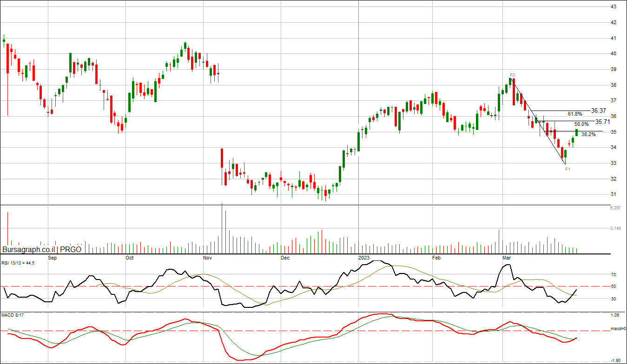
Task: Select the 50.0% retracement level label
Action: 581,124
